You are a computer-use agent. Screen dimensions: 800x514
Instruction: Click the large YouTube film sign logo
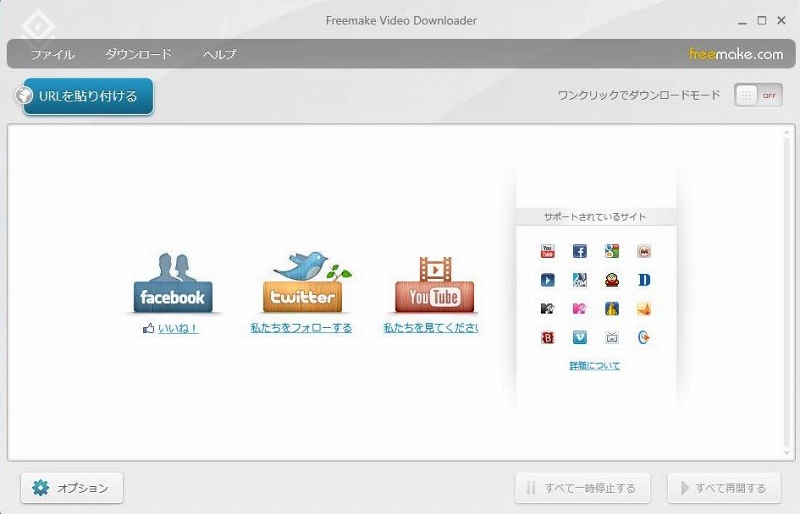(434, 284)
